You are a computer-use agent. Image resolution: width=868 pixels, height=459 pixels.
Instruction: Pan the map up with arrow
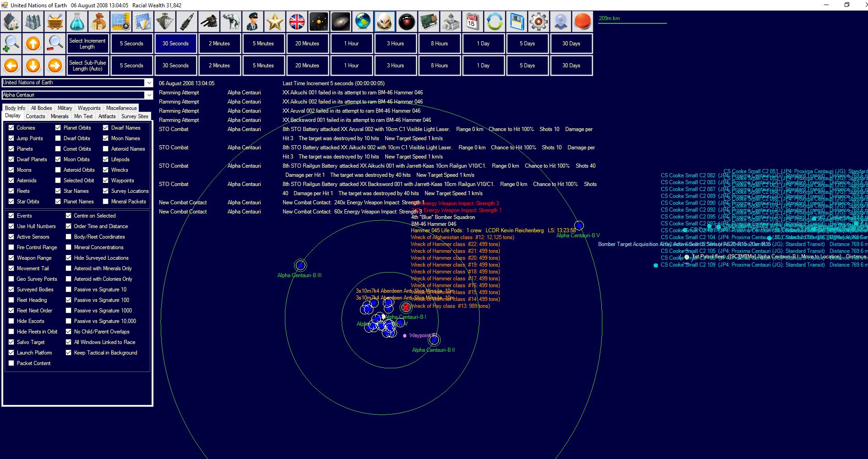point(33,44)
